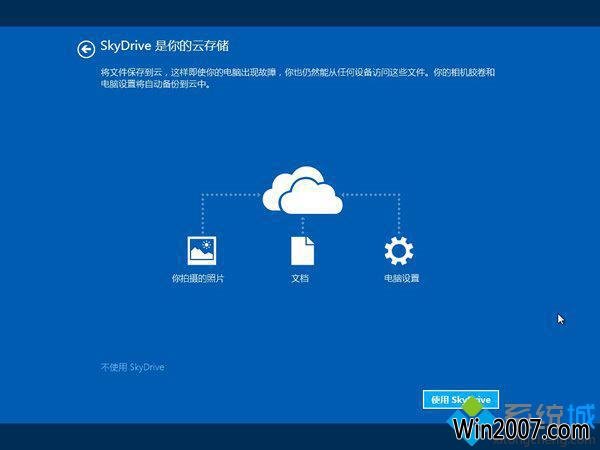Click the '电脑设置' label
The image size is (600, 450).
(401, 278)
